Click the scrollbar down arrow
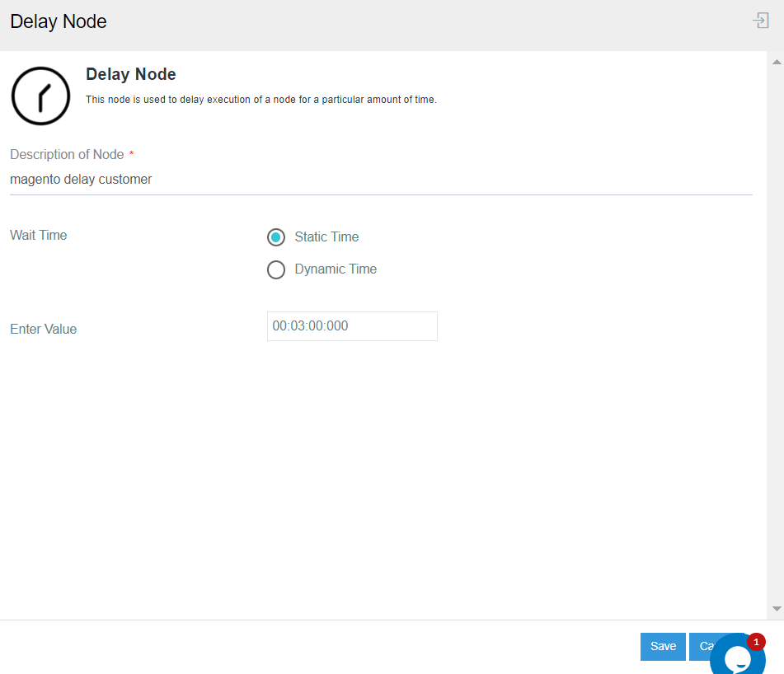The image size is (784, 674). coord(776,609)
